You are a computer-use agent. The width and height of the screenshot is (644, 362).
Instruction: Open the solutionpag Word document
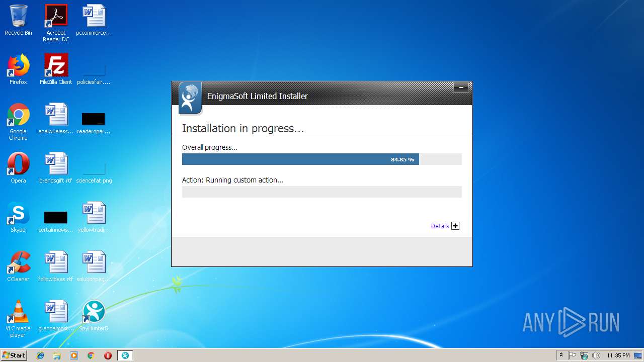94,266
